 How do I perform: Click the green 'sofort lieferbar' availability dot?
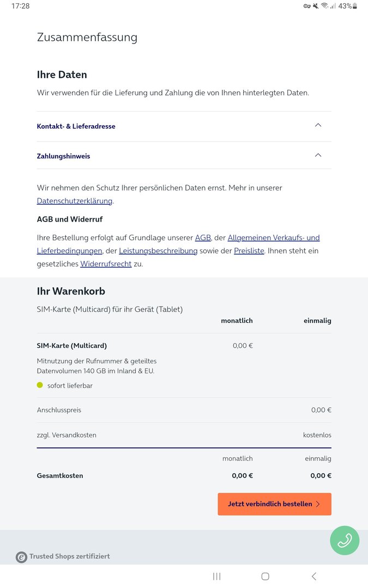[40, 385]
